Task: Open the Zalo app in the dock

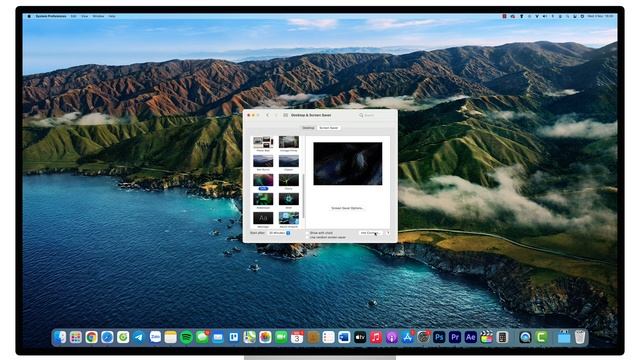Action: click(x=155, y=337)
